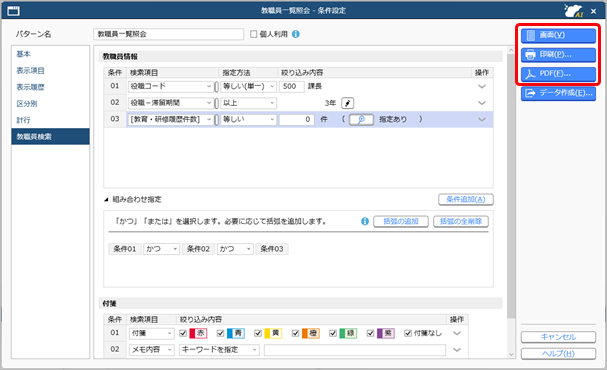This screenshot has width=607, height=370.
Task: Open the [教育・研修履歴件数] dropdown
Action: click(x=171, y=120)
